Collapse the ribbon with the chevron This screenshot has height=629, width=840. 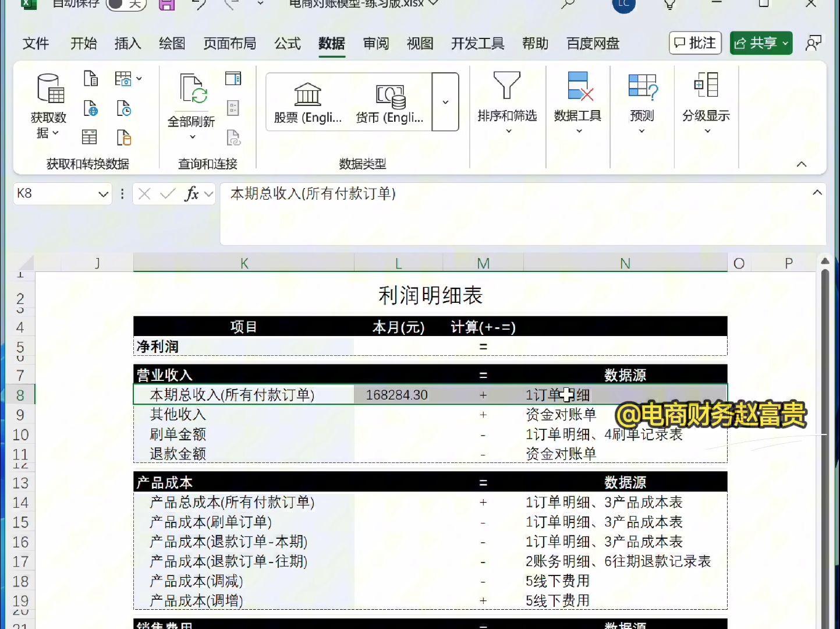coord(802,164)
